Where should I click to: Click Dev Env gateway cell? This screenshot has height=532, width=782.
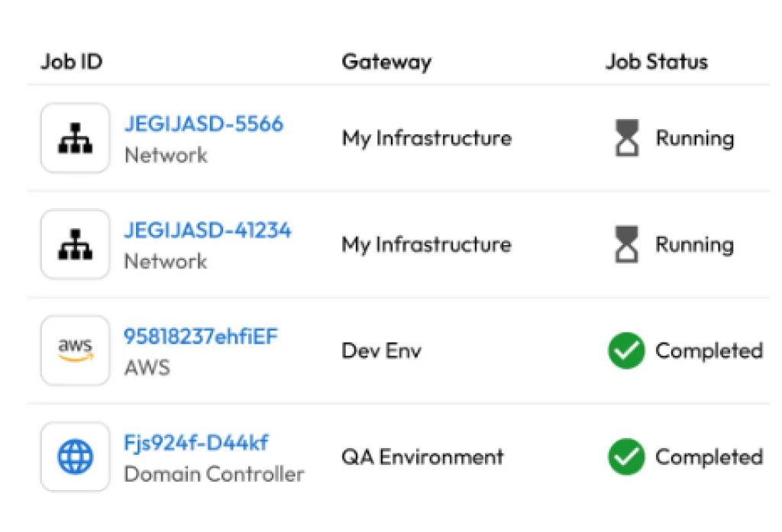(x=382, y=351)
